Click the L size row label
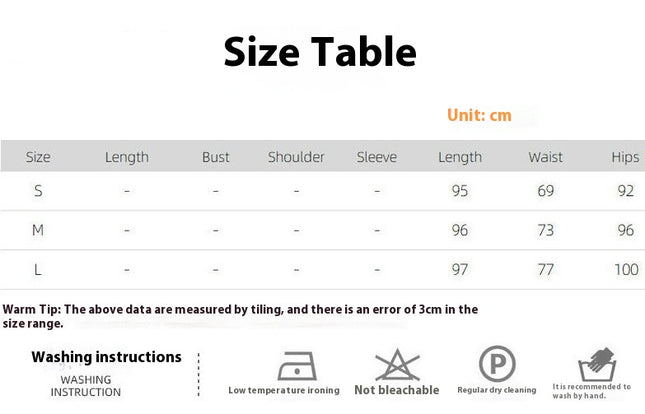The height and width of the screenshot is (414, 645). 37,270
